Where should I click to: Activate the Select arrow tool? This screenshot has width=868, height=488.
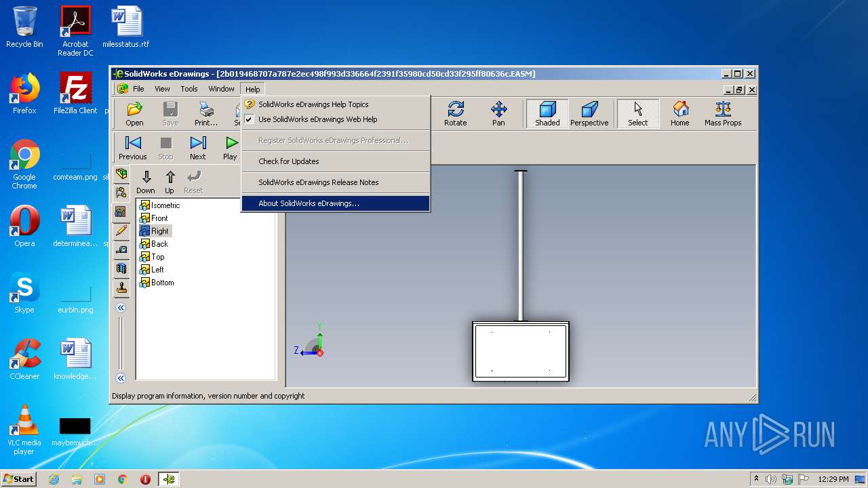click(x=637, y=113)
